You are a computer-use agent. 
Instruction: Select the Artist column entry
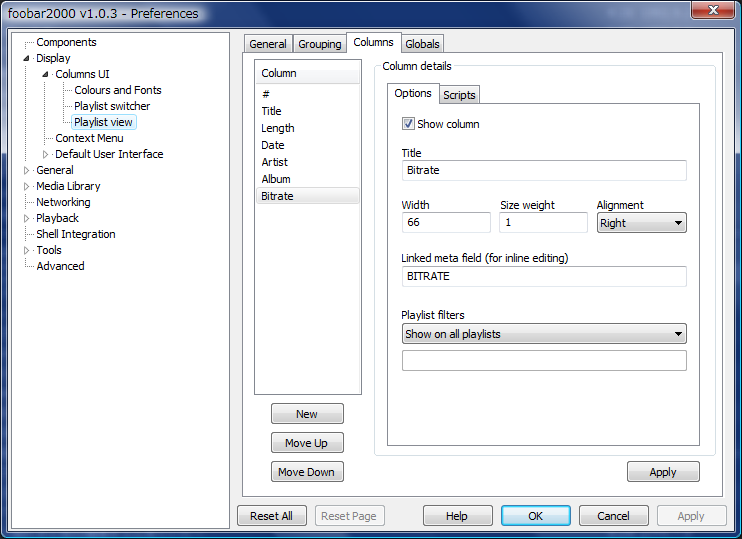308,162
